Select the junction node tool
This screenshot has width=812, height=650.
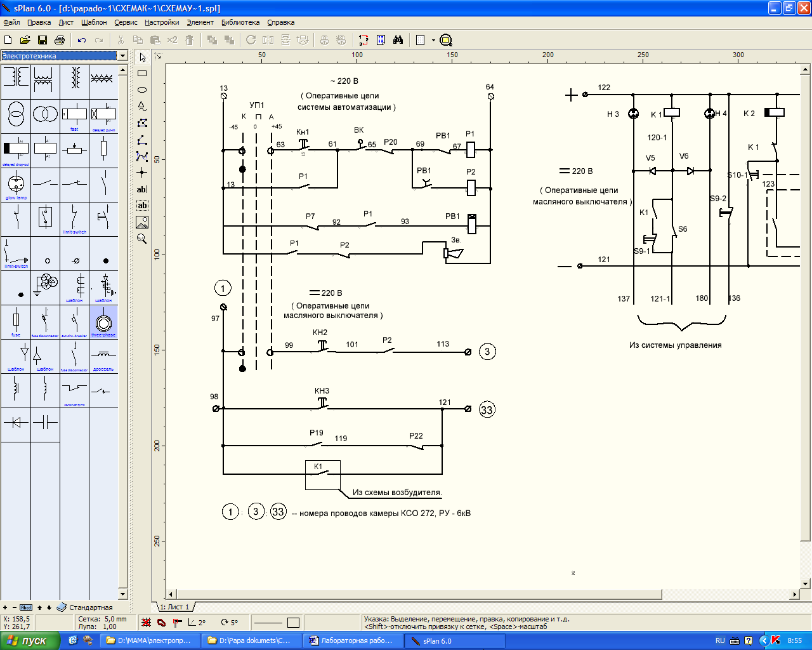(x=142, y=173)
